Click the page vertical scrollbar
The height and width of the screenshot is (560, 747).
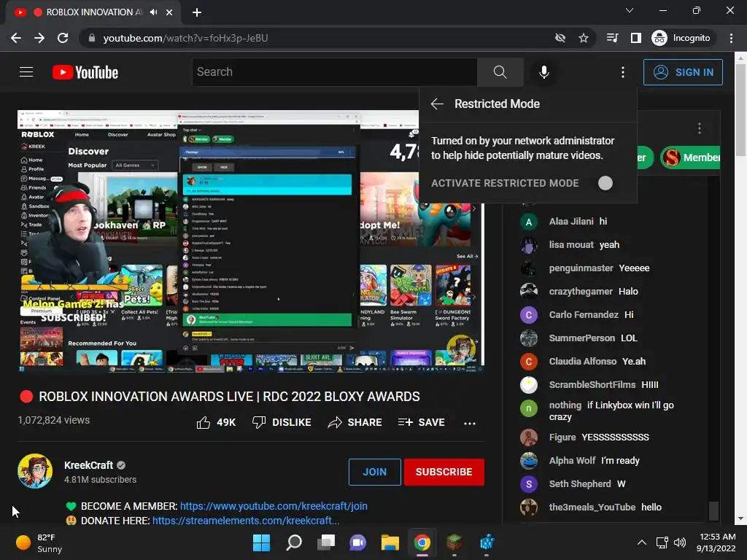pyautogui.click(x=741, y=109)
